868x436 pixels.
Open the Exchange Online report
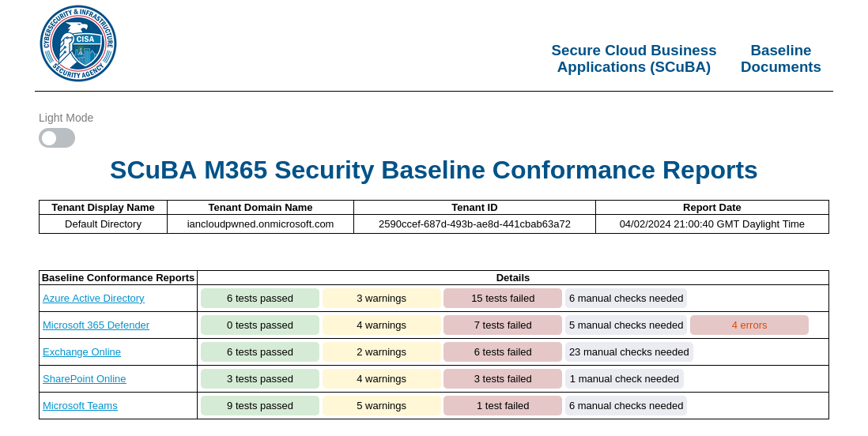point(81,352)
